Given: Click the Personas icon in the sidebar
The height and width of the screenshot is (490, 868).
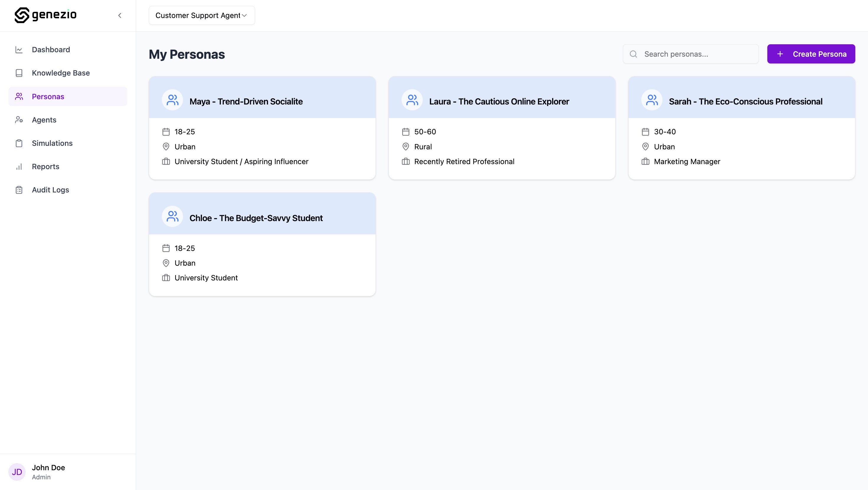Looking at the screenshot, I should coord(19,97).
